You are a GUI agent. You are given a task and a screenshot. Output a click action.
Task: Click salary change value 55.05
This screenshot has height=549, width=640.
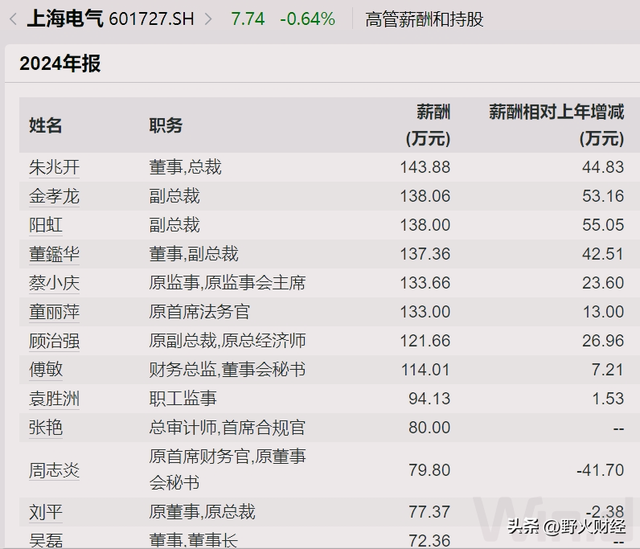pyautogui.click(x=603, y=225)
